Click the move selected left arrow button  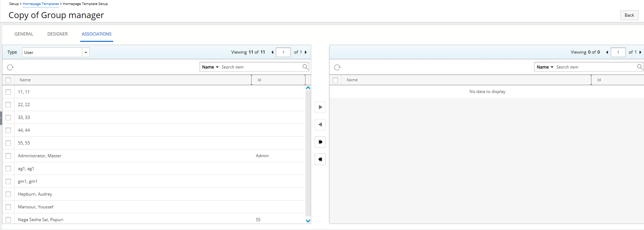320,125
